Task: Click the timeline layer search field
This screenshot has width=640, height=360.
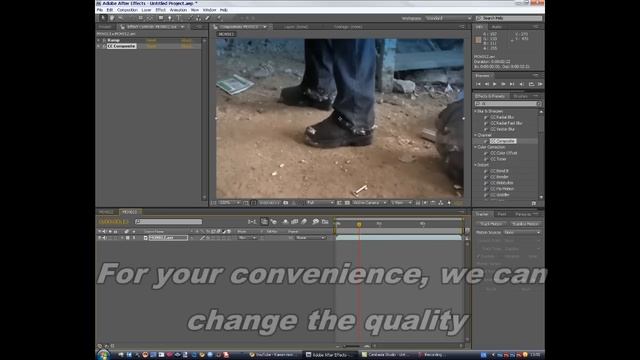Action: 169,222
